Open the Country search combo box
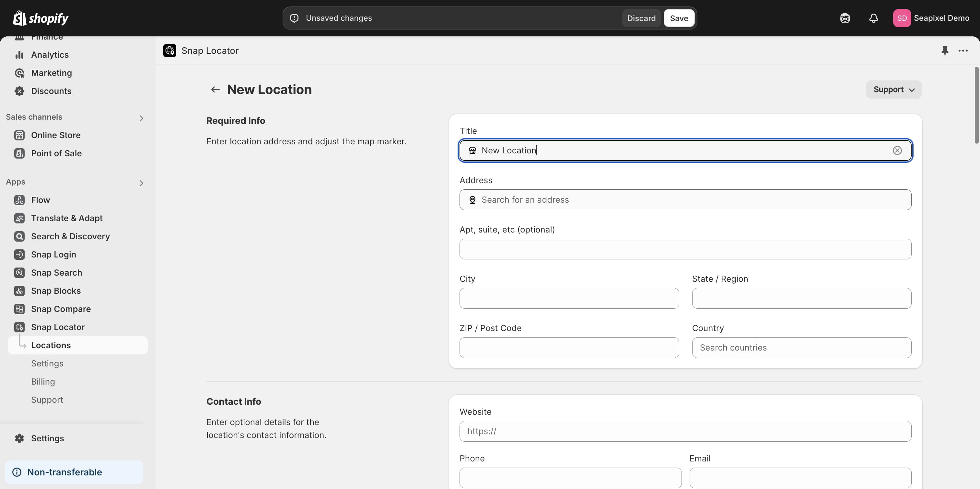The width and height of the screenshot is (980, 489). pyautogui.click(x=801, y=347)
